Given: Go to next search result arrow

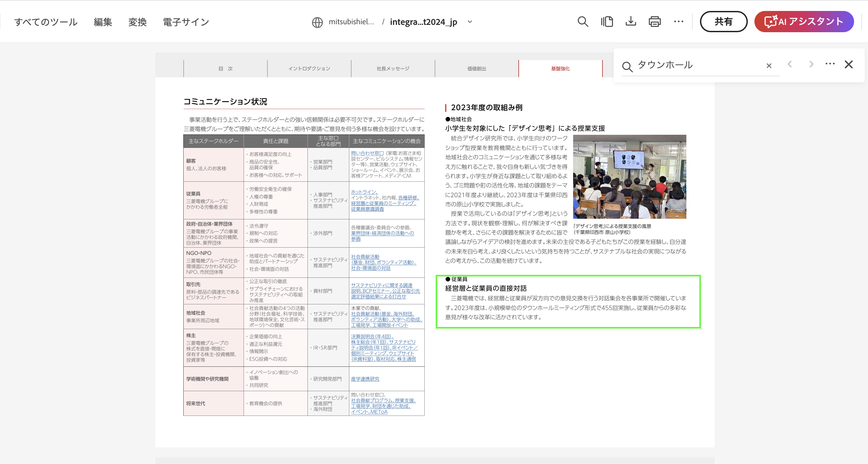Looking at the screenshot, I should pyautogui.click(x=811, y=64).
